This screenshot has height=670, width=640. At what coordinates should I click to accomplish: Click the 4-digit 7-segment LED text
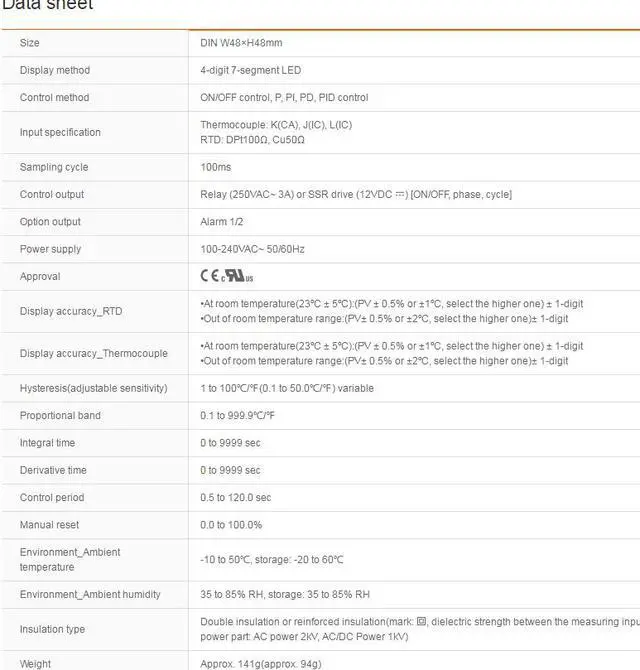250,70
